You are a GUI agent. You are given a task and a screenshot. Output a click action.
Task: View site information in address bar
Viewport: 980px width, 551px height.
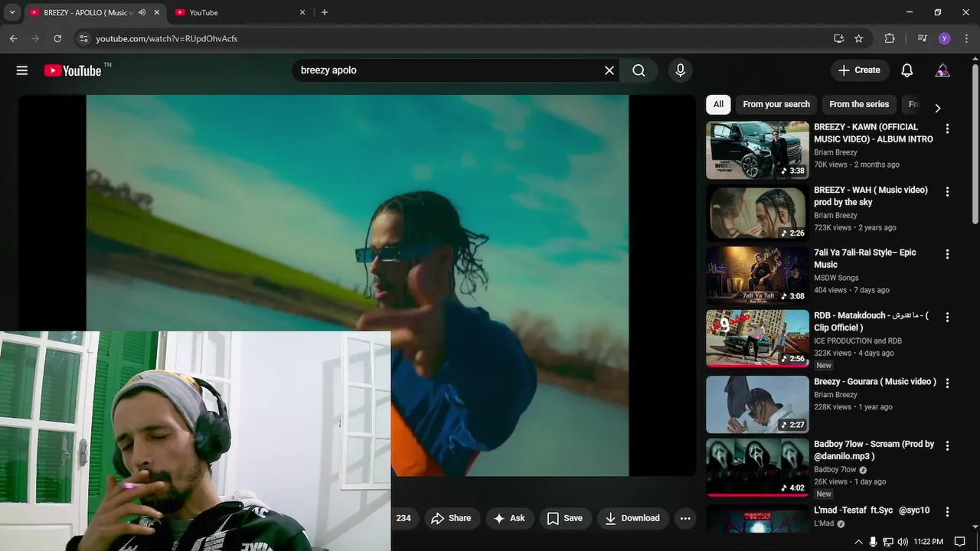tap(83, 38)
